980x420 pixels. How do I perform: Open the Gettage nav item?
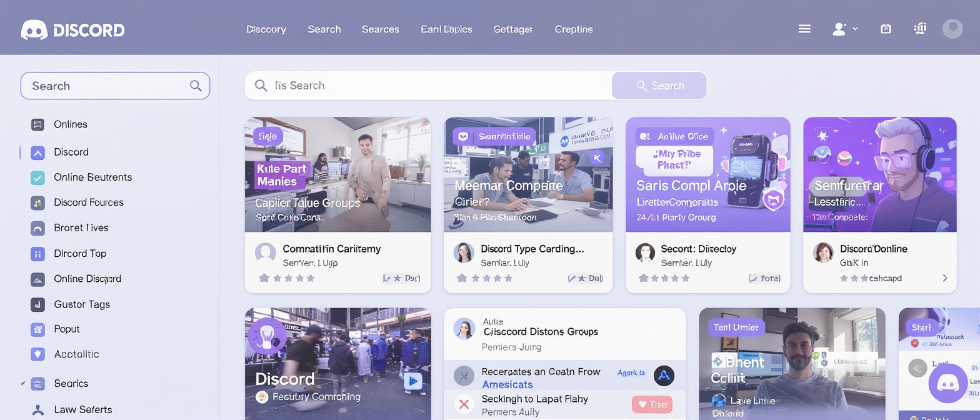[x=513, y=29]
